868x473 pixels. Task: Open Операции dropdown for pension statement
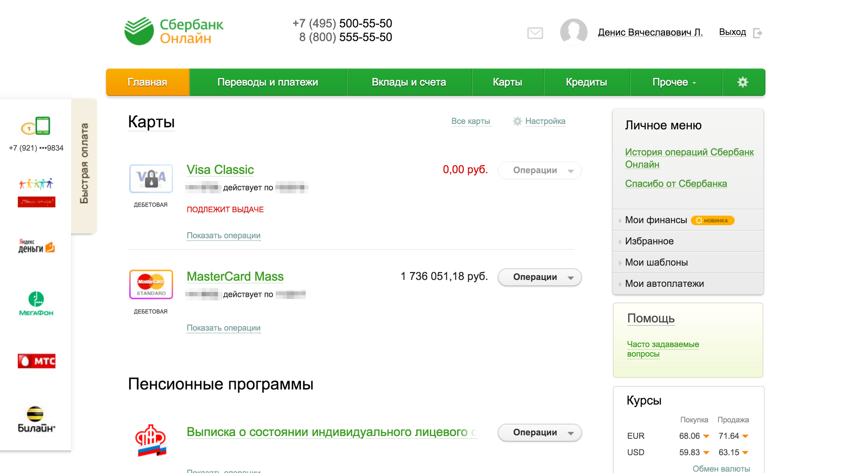pos(540,432)
